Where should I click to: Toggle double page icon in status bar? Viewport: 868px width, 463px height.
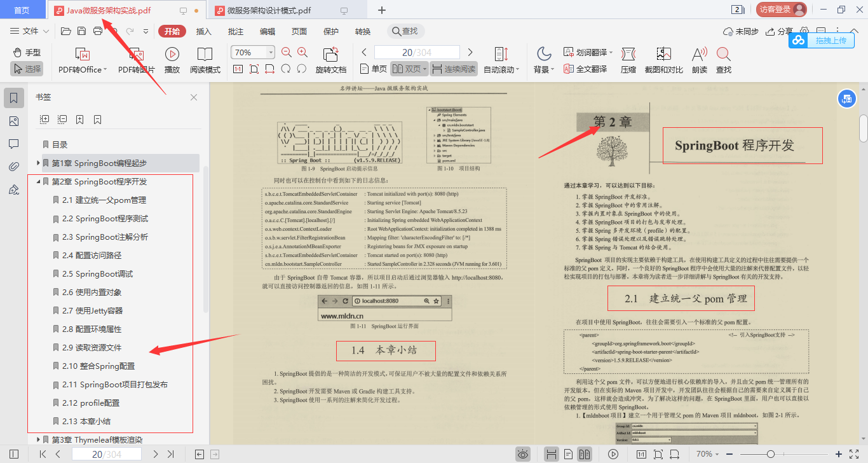click(x=585, y=454)
